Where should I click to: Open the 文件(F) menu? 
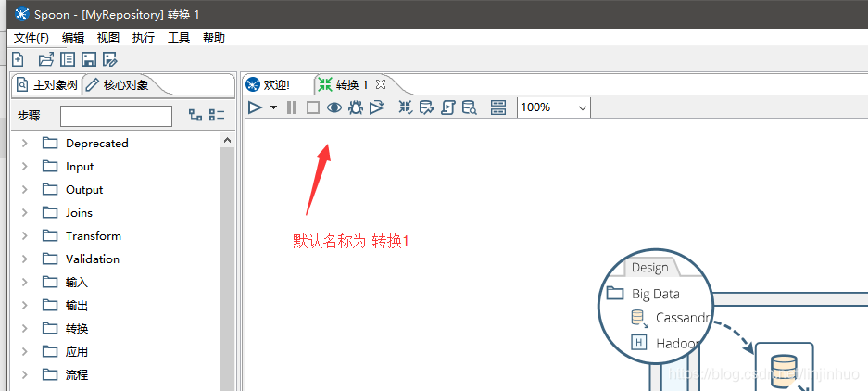31,38
